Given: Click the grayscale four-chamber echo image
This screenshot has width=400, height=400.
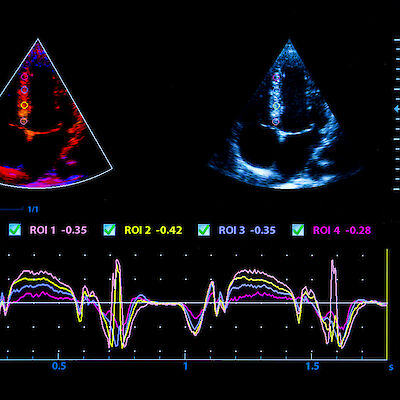Looking at the screenshot, I should click(287, 115).
